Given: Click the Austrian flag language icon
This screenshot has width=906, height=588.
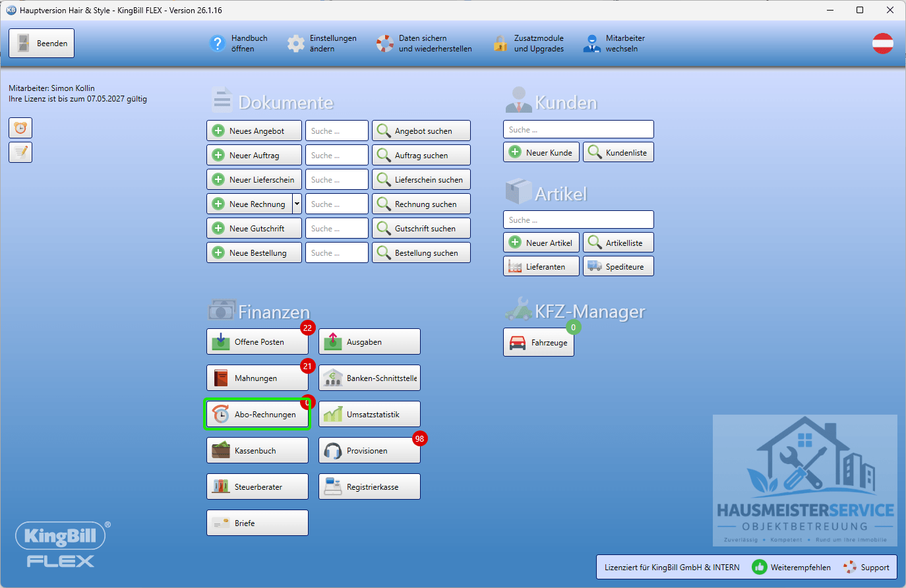Looking at the screenshot, I should click(883, 44).
